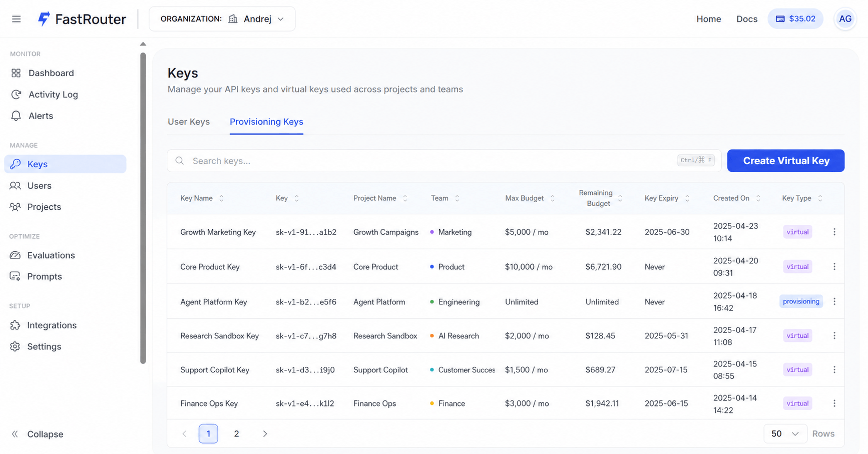Viewport: 868px width, 454px height.
Task: Open Alerts bell in the sidebar
Action: [16, 116]
